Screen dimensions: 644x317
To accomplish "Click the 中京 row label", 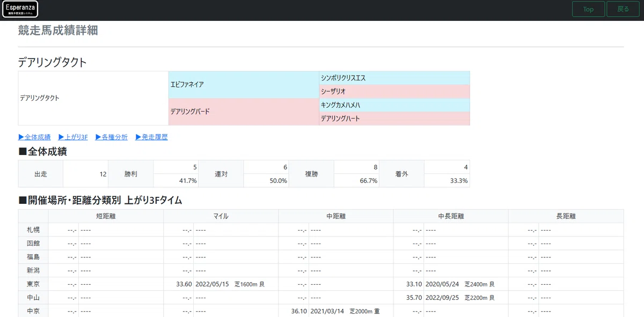I will click(33, 311).
